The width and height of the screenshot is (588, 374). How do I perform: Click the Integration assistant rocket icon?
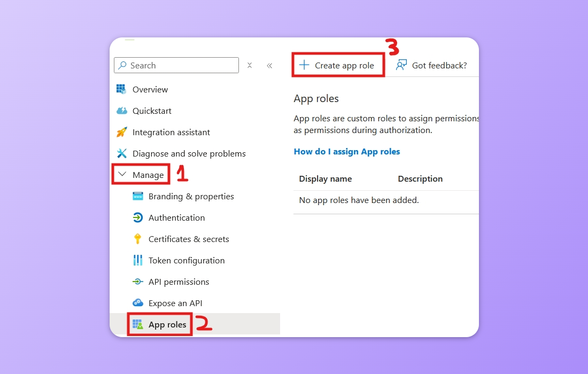pyautogui.click(x=121, y=132)
